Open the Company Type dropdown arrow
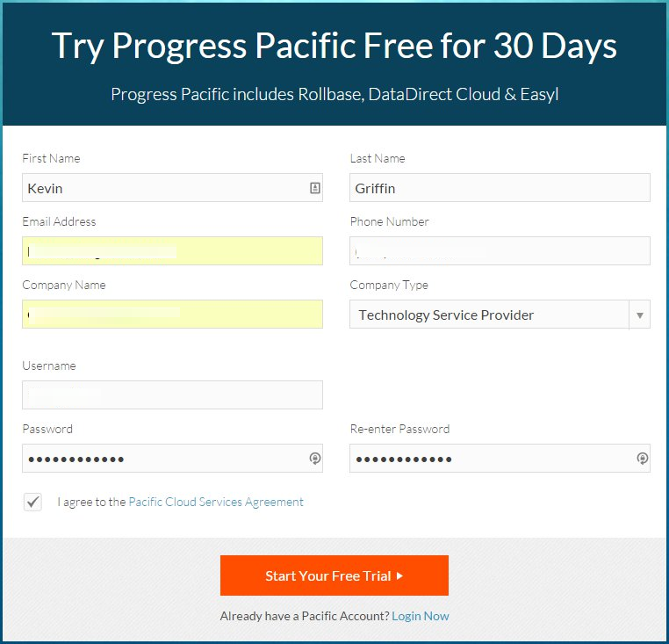 tap(639, 315)
